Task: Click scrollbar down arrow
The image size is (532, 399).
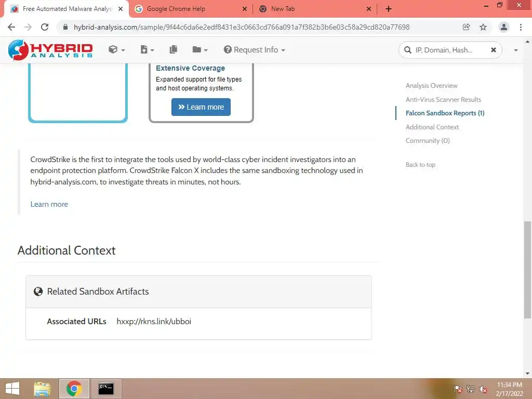Action: point(527,374)
